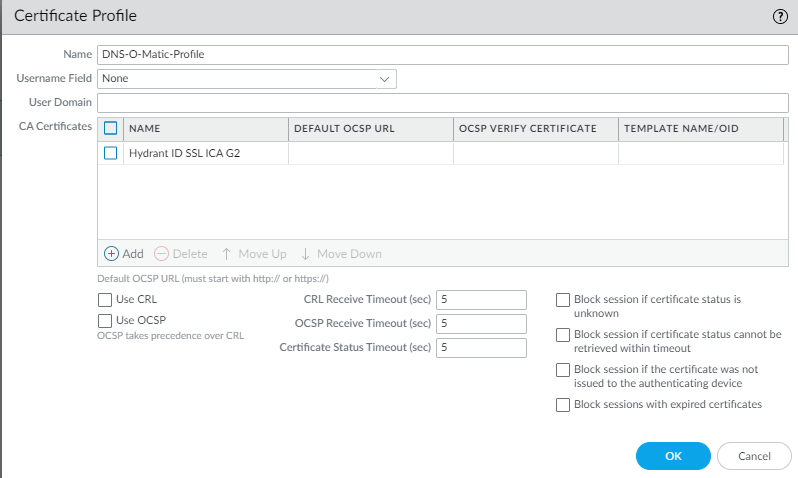The height and width of the screenshot is (478, 798).
Task: Click the User Domain text field
Action: pyautogui.click(x=443, y=102)
